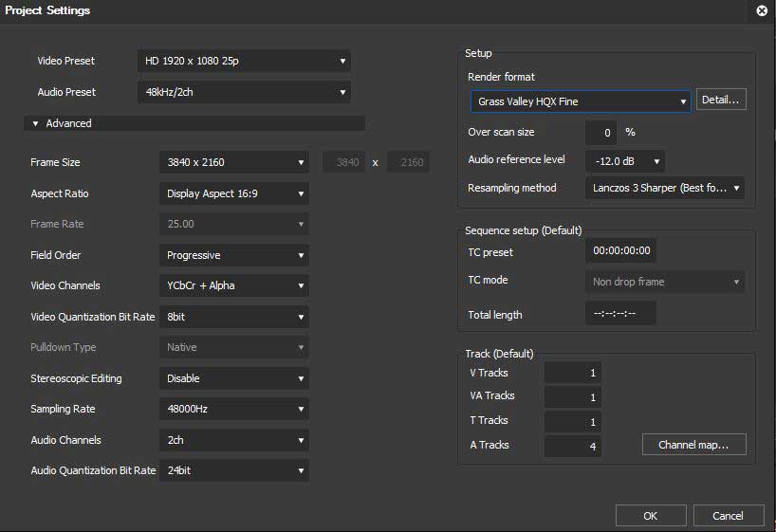776x532 pixels.
Task: Collapse the Advanced section
Action: click(194, 123)
